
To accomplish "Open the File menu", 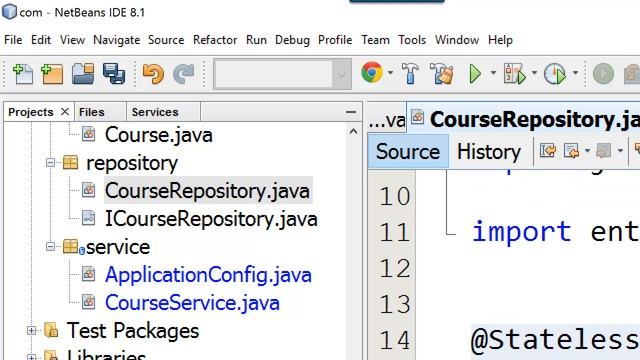I will point(13,40).
